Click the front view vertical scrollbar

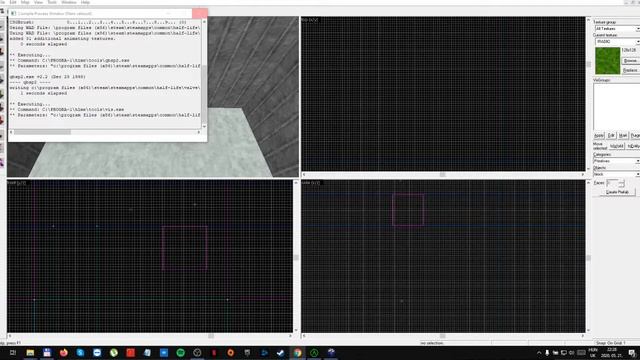click(x=296, y=256)
